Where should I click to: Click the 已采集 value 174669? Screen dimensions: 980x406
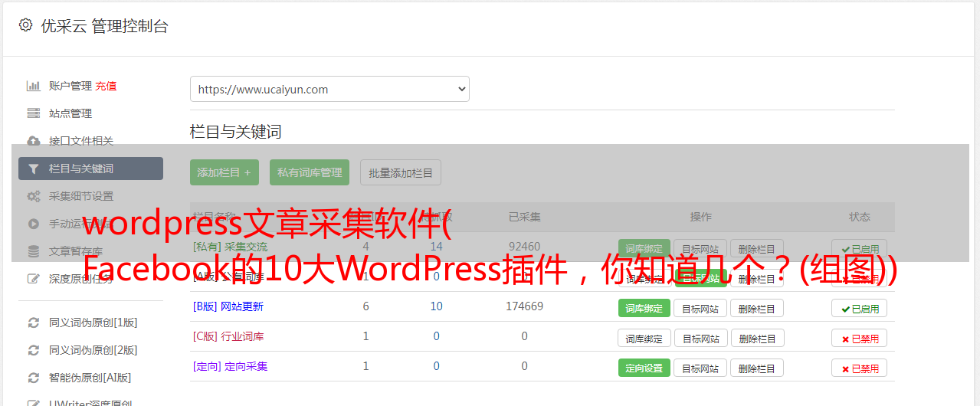pyautogui.click(x=524, y=306)
